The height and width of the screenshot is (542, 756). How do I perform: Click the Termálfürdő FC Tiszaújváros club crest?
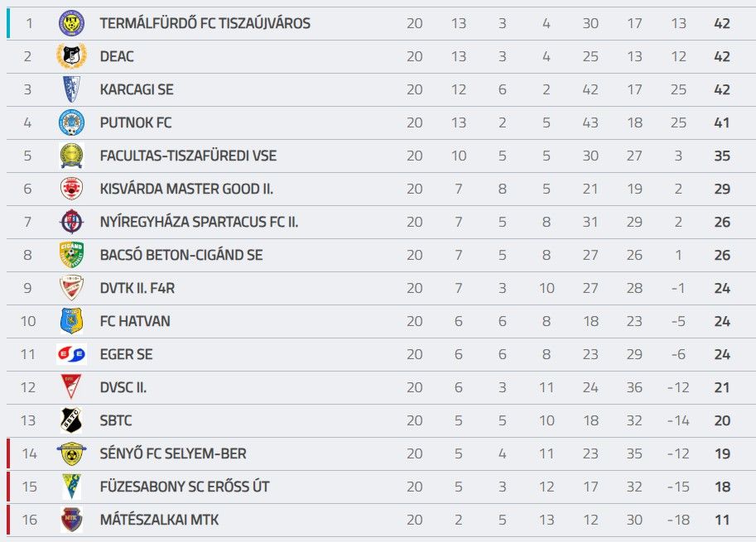point(71,23)
